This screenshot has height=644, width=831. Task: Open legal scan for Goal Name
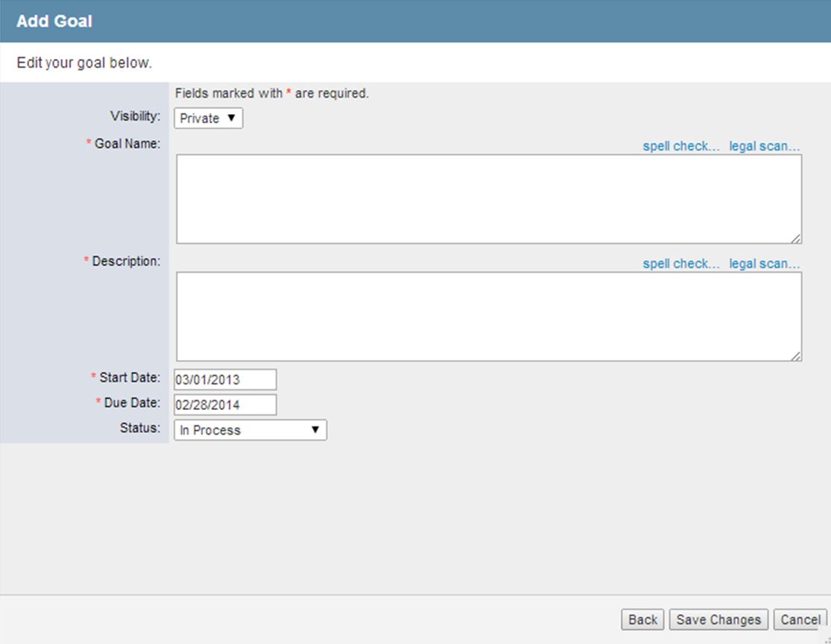pos(764,146)
